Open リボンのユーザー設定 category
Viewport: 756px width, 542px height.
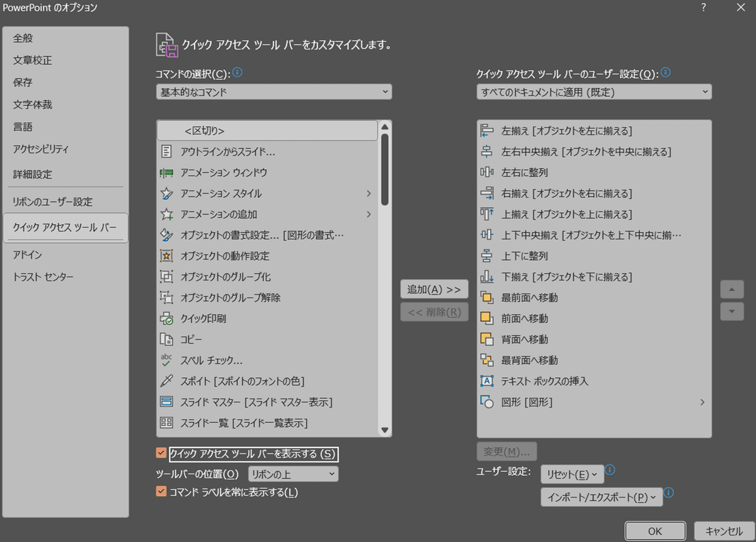[x=66, y=202]
